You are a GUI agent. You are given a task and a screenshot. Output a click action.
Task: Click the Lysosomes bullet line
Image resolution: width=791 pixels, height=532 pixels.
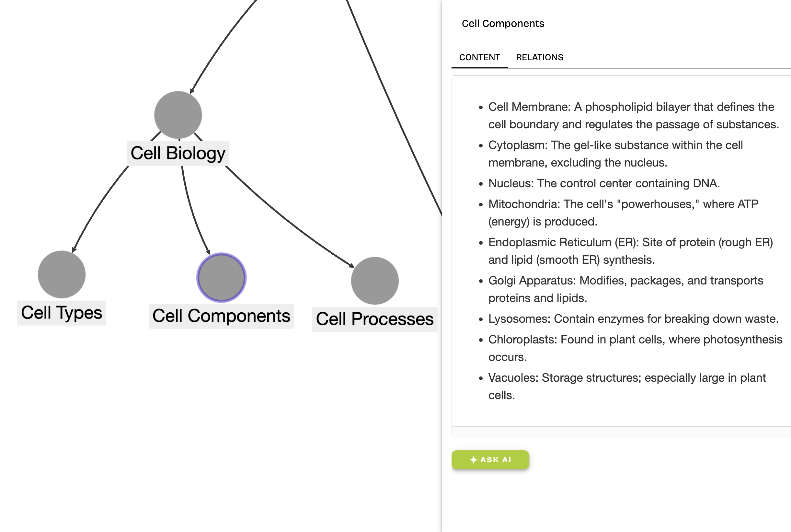pos(633,318)
